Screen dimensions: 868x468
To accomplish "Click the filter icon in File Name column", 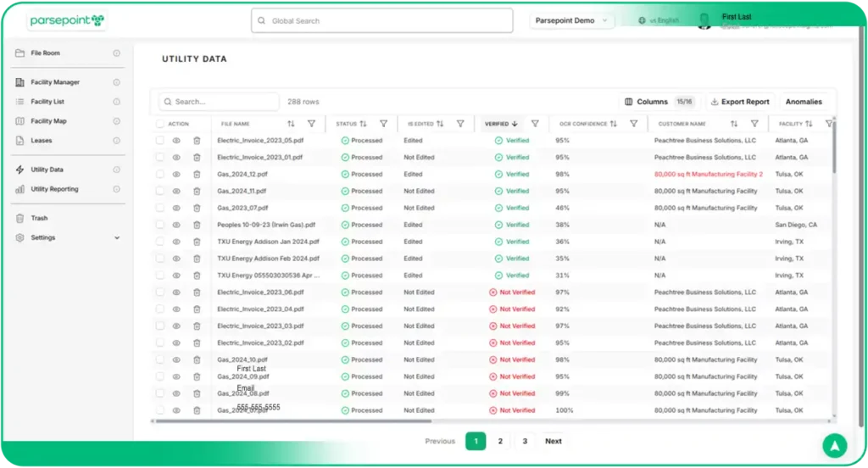I will tap(311, 124).
